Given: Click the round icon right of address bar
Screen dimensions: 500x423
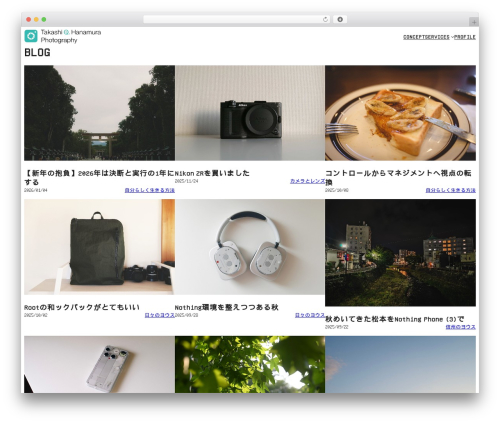Looking at the screenshot, I should tap(340, 20).
